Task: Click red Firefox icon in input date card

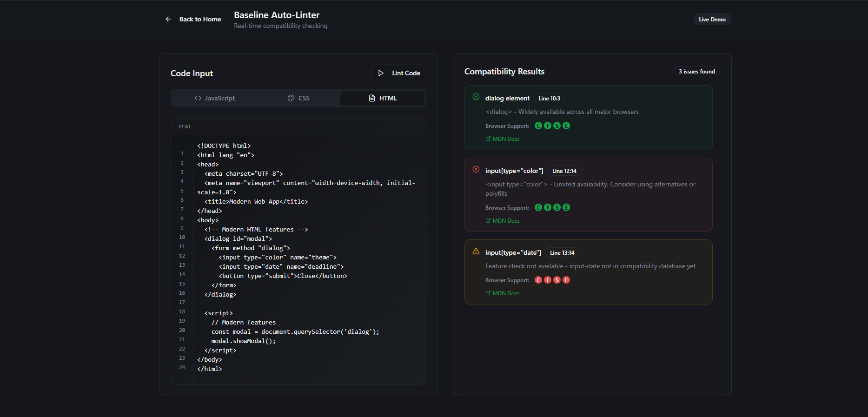Action: point(548,280)
